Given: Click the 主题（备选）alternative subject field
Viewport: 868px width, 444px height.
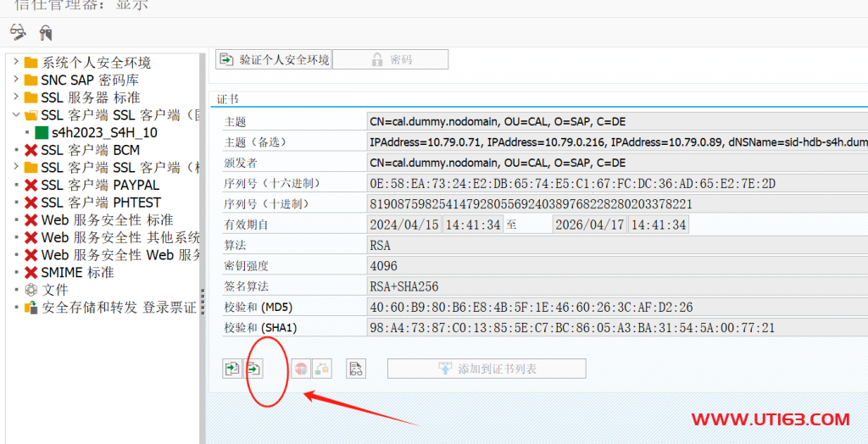Looking at the screenshot, I should 617,142.
